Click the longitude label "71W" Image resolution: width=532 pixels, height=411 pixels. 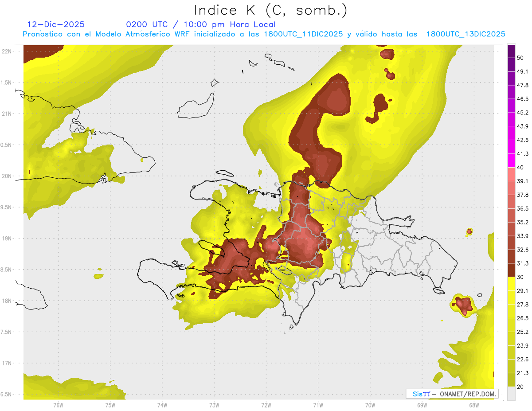coord(318,405)
